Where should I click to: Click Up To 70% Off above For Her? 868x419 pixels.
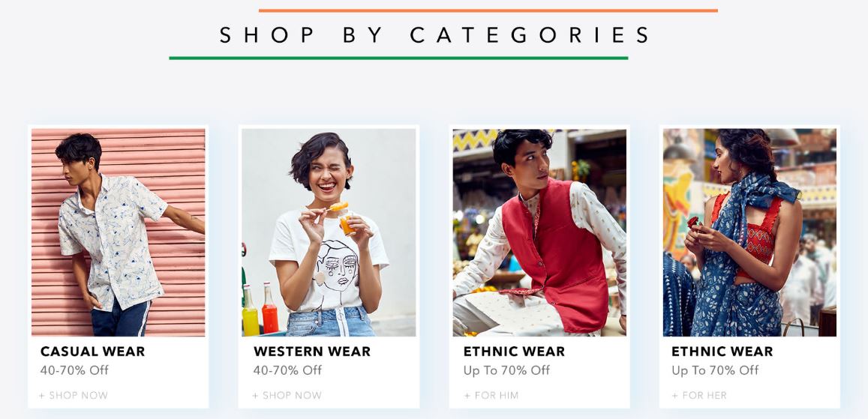click(x=715, y=370)
